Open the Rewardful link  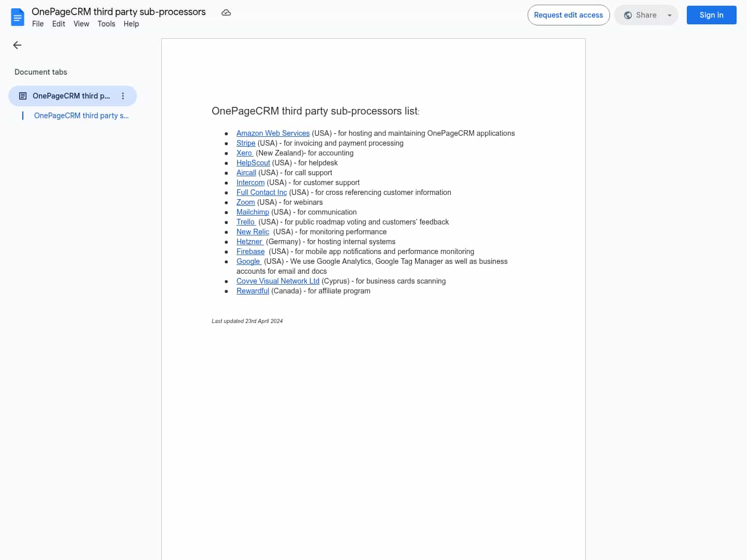tap(253, 291)
